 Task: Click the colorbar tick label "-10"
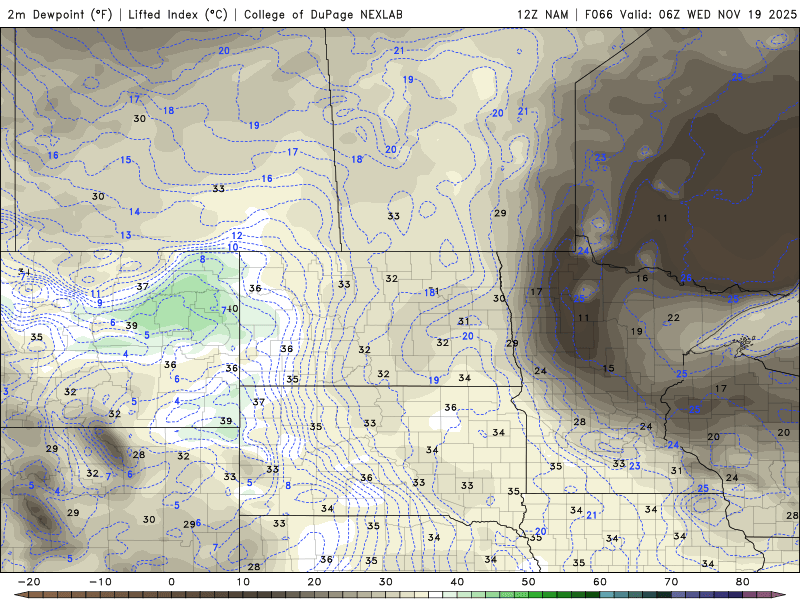100,582
